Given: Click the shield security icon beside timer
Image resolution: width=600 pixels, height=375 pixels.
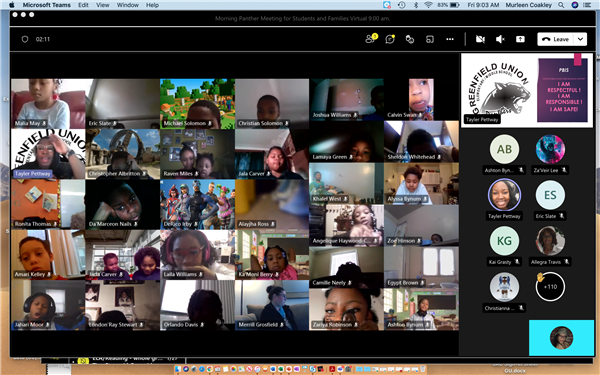Looking at the screenshot, I should (25, 39).
